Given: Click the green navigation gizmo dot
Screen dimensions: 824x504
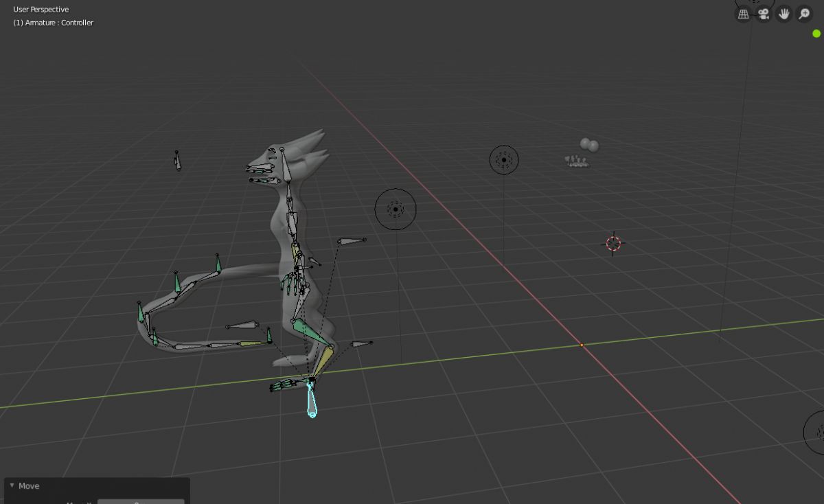Looking at the screenshot, I should pyautogui.click(x=816, y=34).
